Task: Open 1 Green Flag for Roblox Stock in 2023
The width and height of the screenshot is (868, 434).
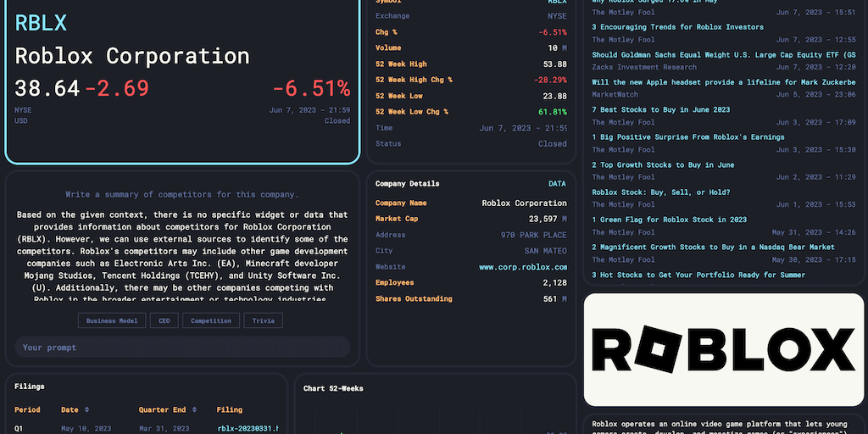Action: 670,220
